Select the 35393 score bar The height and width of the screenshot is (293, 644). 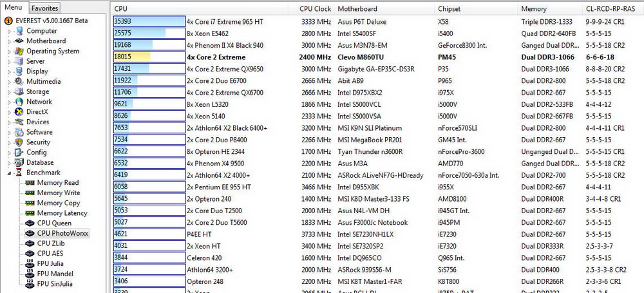click(x=149, y=22)
